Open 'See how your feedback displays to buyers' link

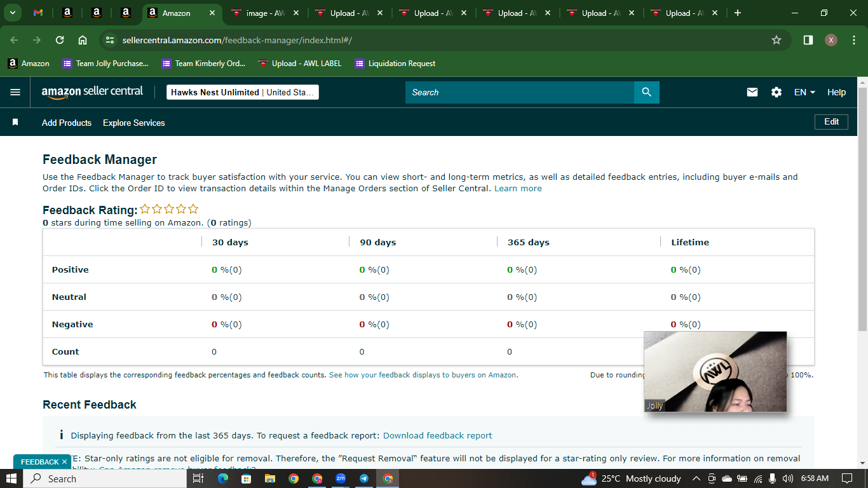coord(423,375)
